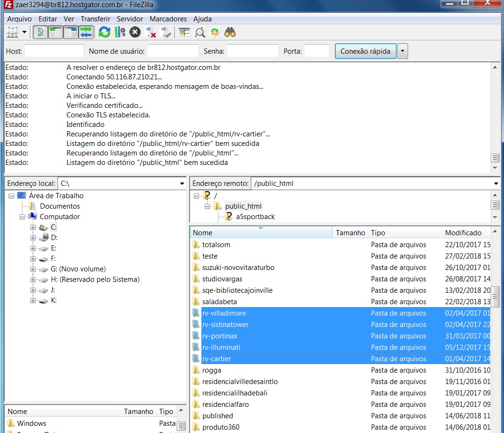Image resolution: width=504 pixels, height=433 pixels.
Task: Toggle directory comparison magnifier icon
Action: (x=200, y=32)
